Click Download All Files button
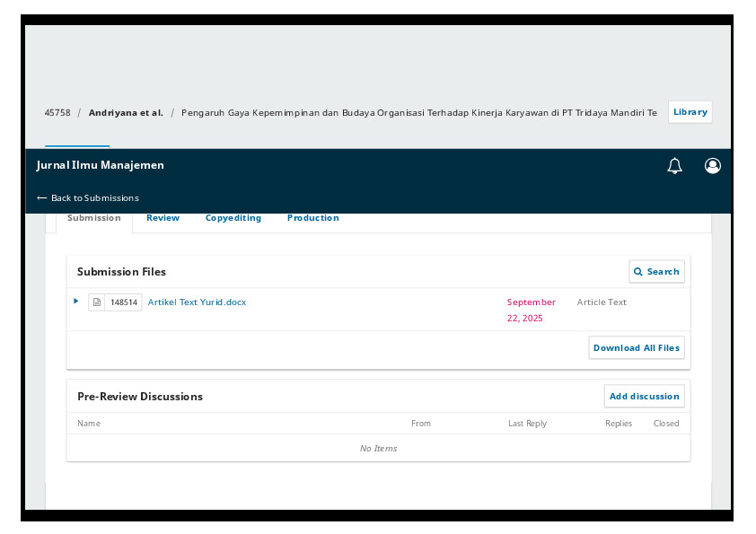Image resolution: width=756 pixels, height=534 pixels. coord(637,348)
